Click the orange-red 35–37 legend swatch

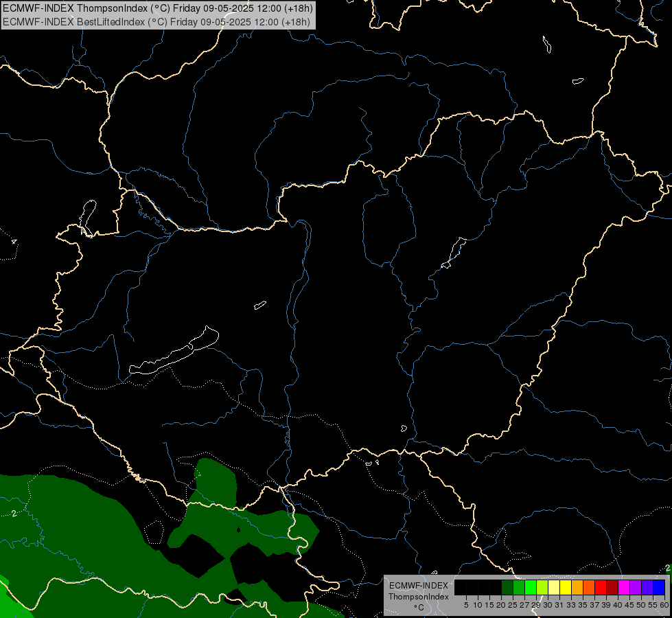589,587
